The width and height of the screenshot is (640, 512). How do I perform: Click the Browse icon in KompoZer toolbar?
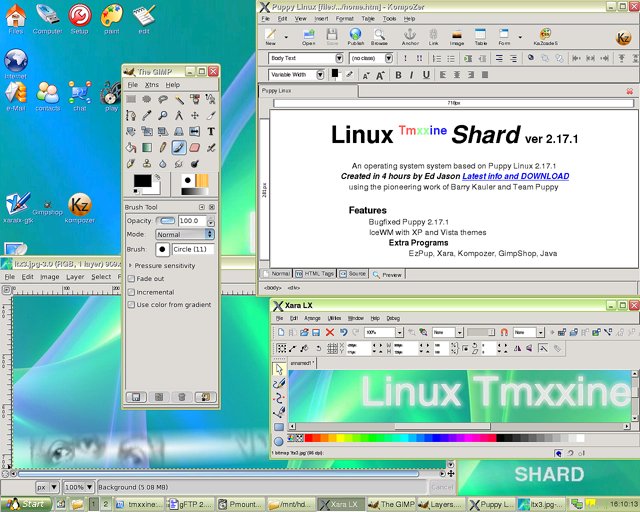pos(379,36)
